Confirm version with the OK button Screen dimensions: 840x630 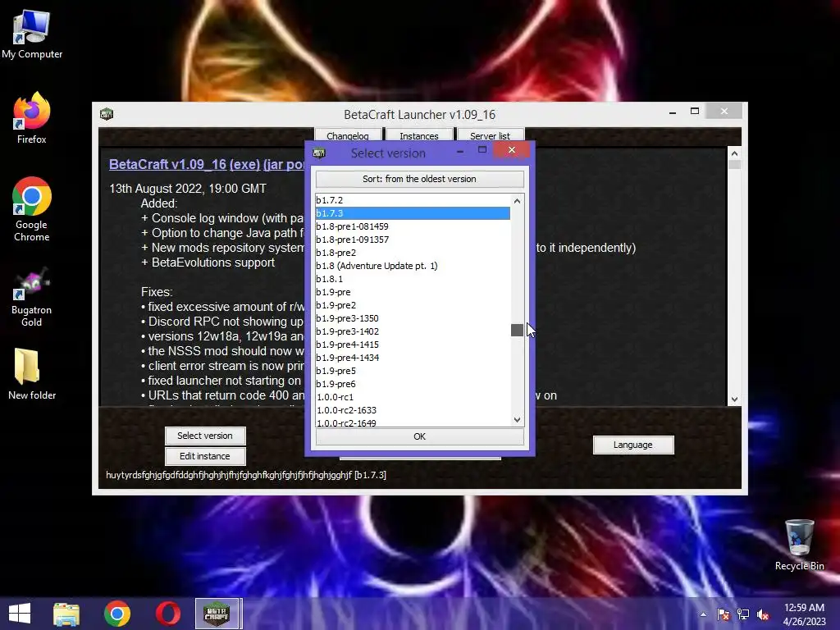click(x=419, y=436)
